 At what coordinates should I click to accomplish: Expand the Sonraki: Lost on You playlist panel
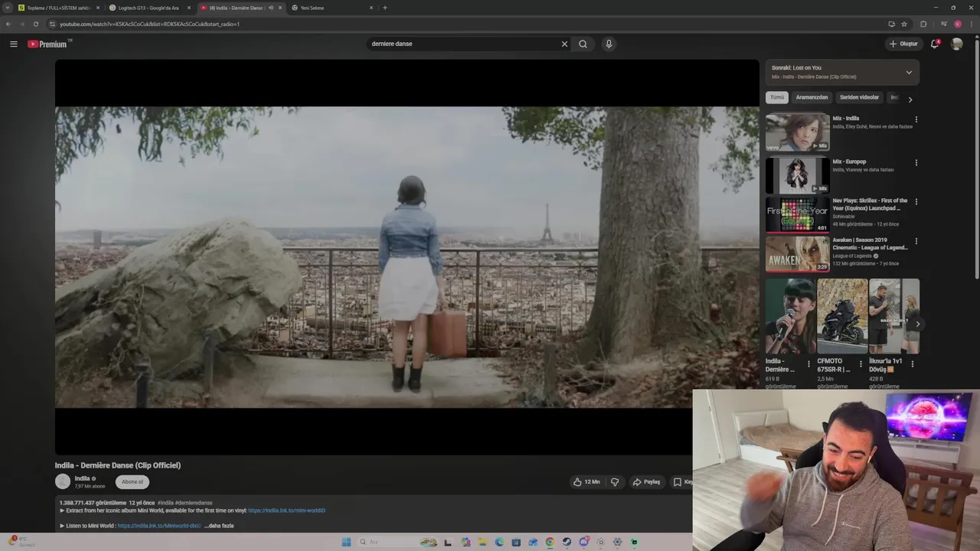tap(909, 72)
